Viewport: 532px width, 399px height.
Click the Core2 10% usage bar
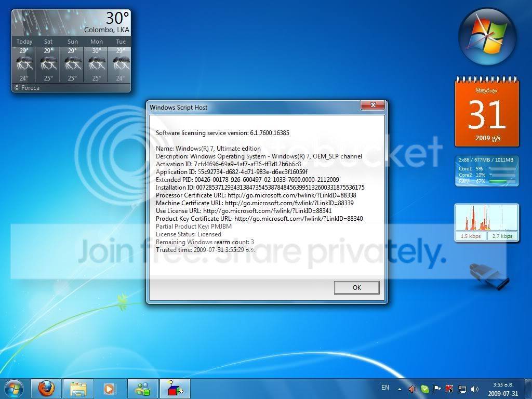[502, 175]
